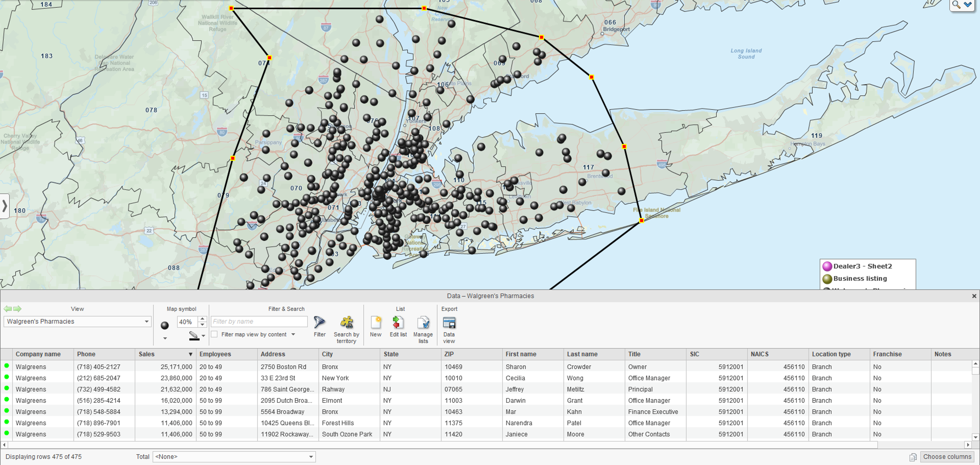Click the Choose columns button

click(x=947, y=457)
